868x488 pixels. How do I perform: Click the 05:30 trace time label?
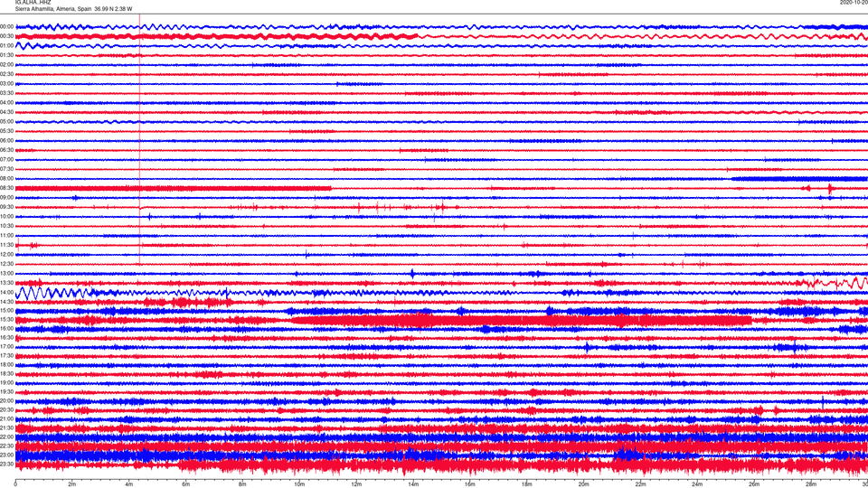[7, 131]
